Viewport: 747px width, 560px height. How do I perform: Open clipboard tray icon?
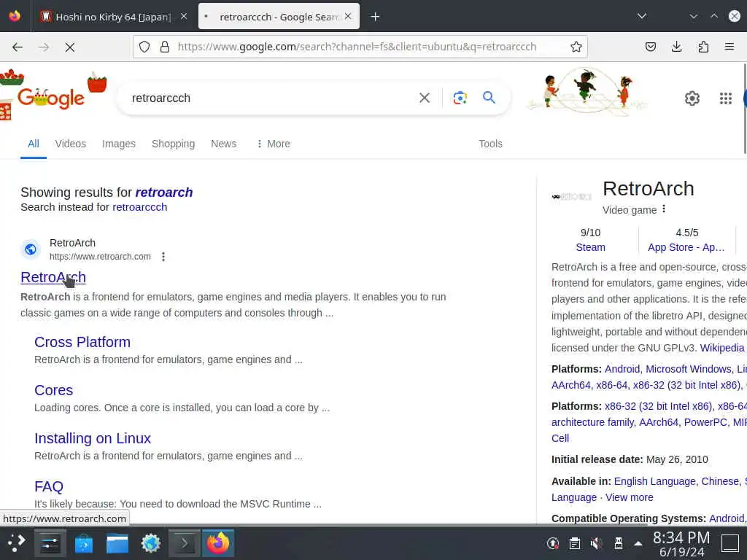[x=575, y=543]
